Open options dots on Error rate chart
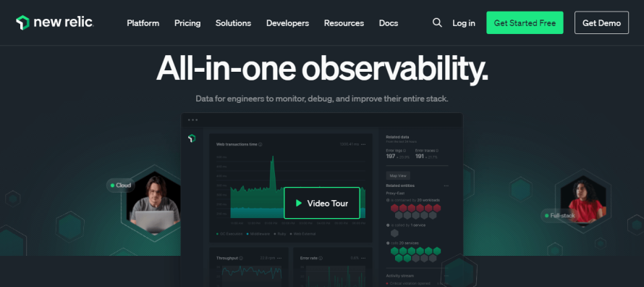The image size is (644, 287). point(363,258)
